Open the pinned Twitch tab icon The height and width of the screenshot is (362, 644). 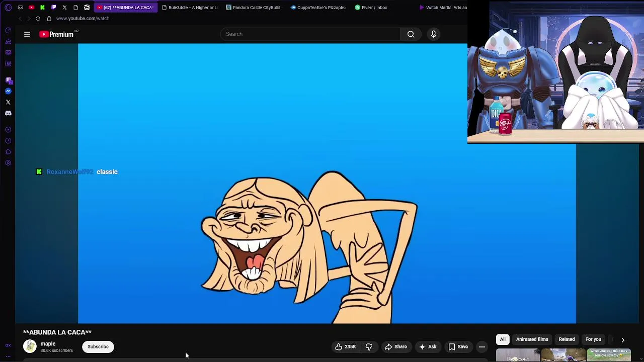pos(53,8)
